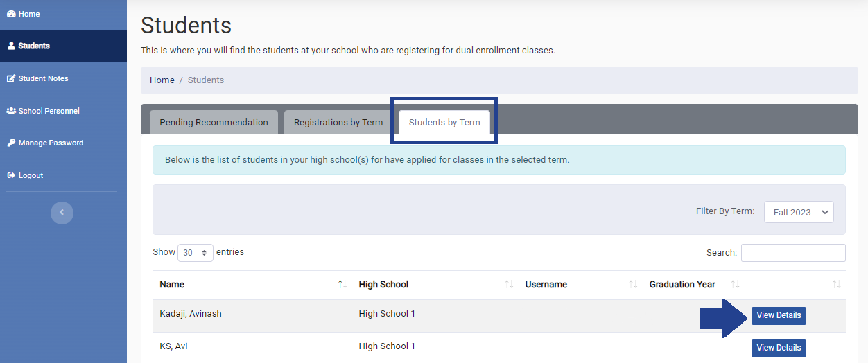
Task: Click High School 1 in Kadaji row
Action: click(x=387, y=314)
